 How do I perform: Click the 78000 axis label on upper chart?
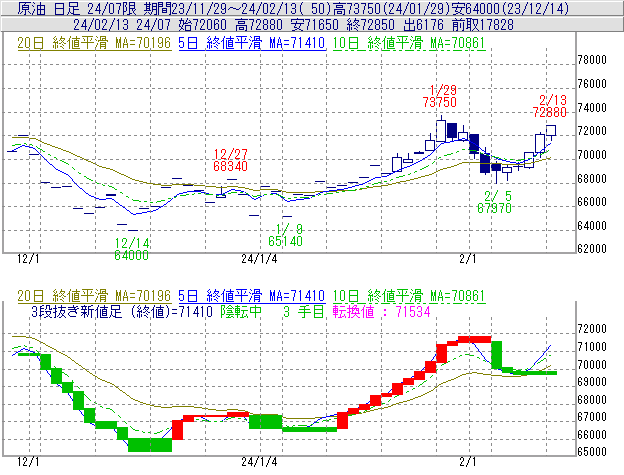pyautogui.click(x=592, y=60)
